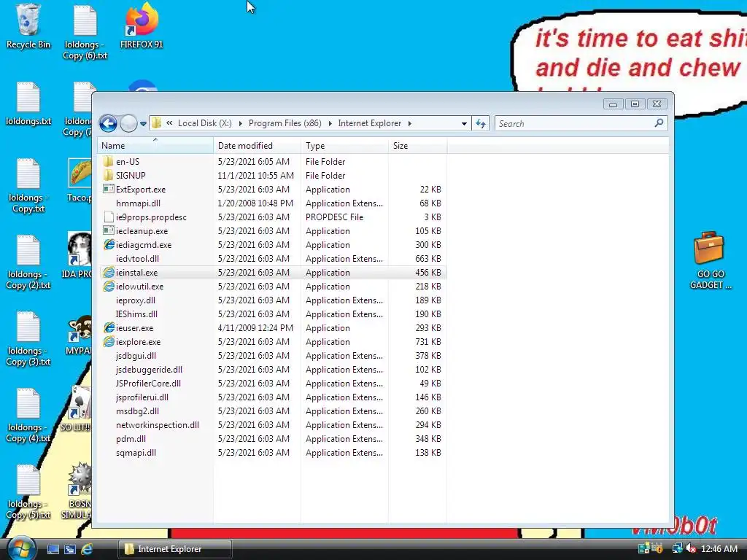Screen dimensions: 747x560
Task: Select hmmapi.dll file name
Action: coord(138,203)
